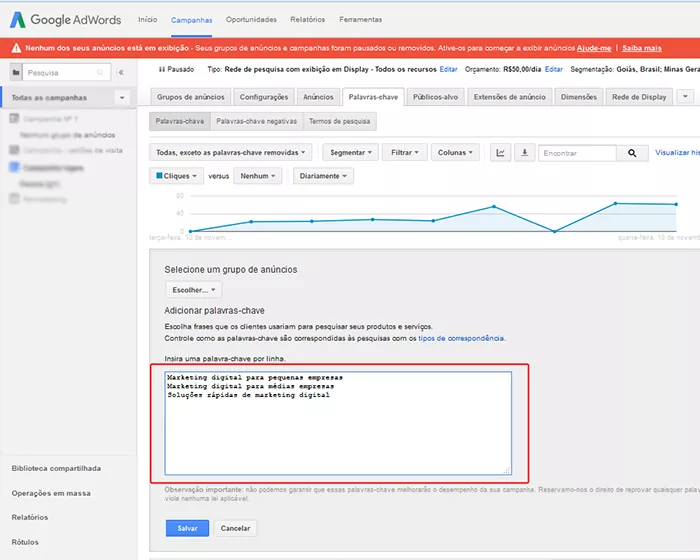Viewport: 700px width, 560px height.
Task: Click the magnifier search button
Action: click(x=632, y=153)
